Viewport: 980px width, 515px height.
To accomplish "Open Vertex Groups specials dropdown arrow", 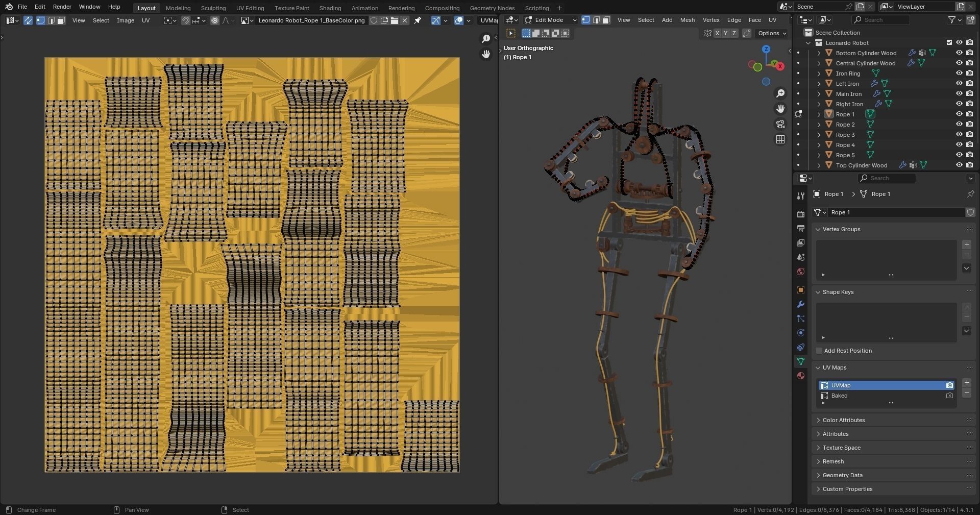I will point(966,268).
